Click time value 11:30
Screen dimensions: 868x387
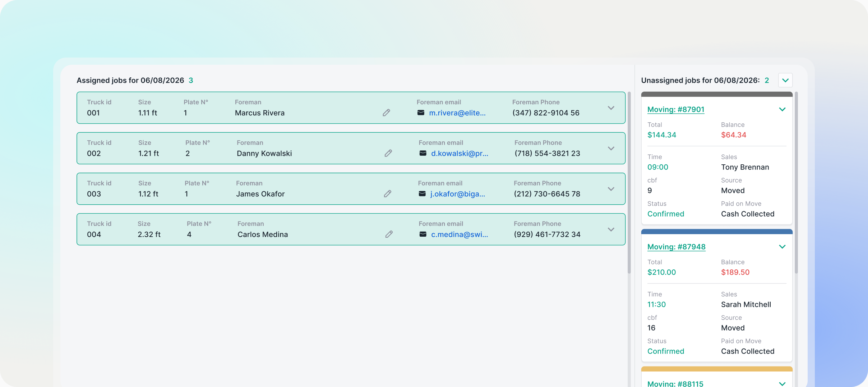656,304
